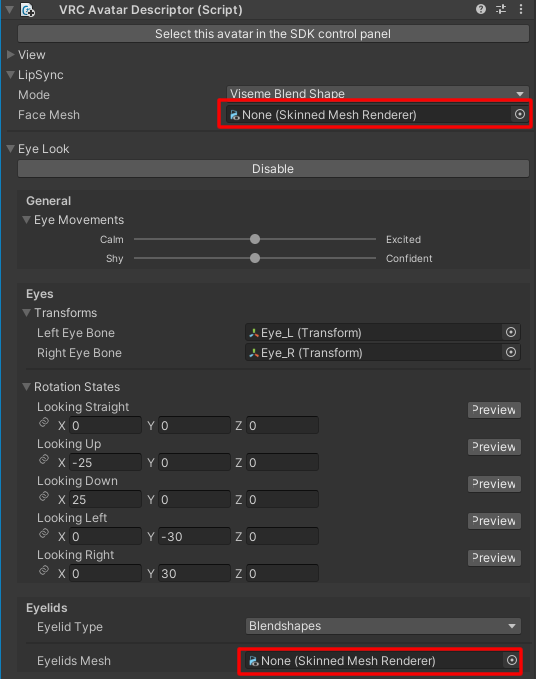Image resolution: width=536 pixels, height=679 pixels.
Task: Toggle link icon for Looking Straight rotation
Action: 44,423
